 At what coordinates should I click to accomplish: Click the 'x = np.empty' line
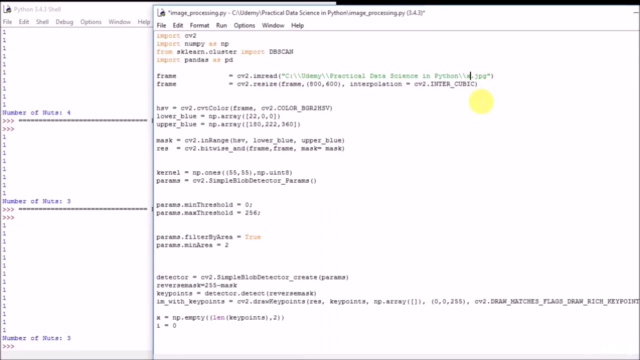[220, 318]
